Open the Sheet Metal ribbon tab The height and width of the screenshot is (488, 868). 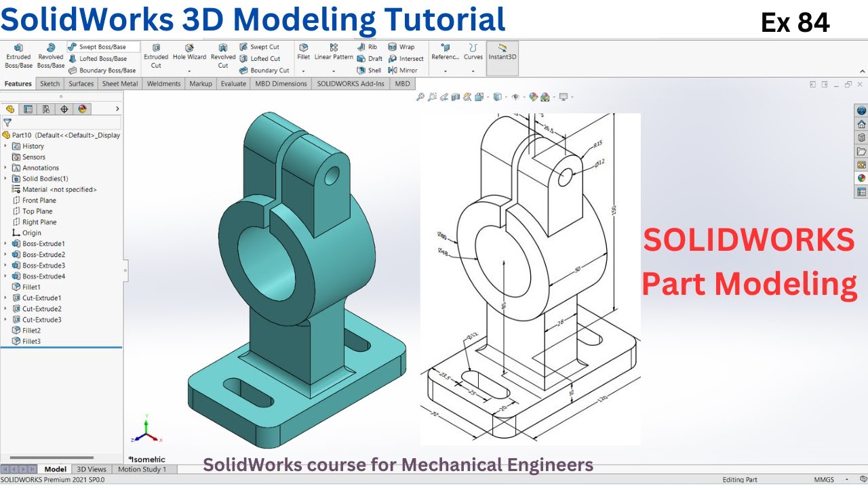(x=120, y=84)
